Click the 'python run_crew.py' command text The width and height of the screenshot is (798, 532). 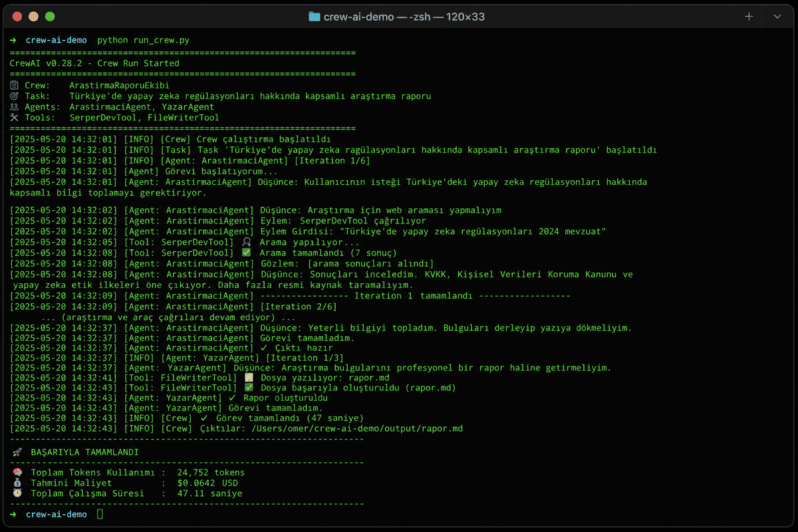[x=143, y=41]
